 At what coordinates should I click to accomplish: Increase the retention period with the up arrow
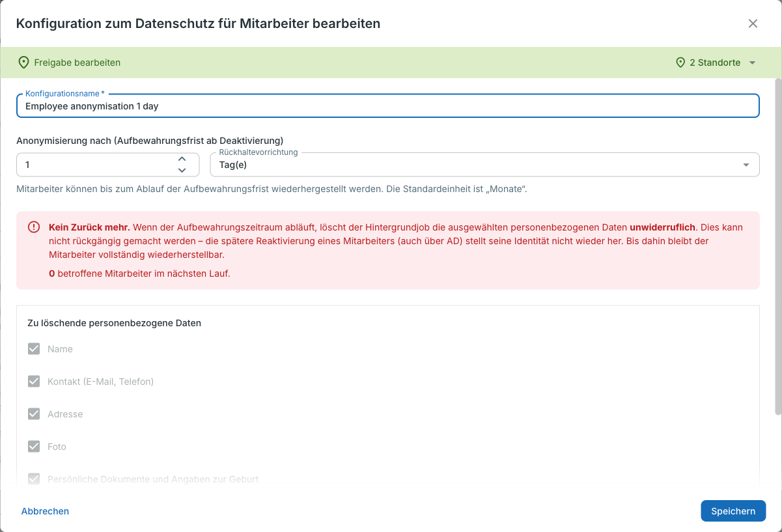[x=182, y=159]
